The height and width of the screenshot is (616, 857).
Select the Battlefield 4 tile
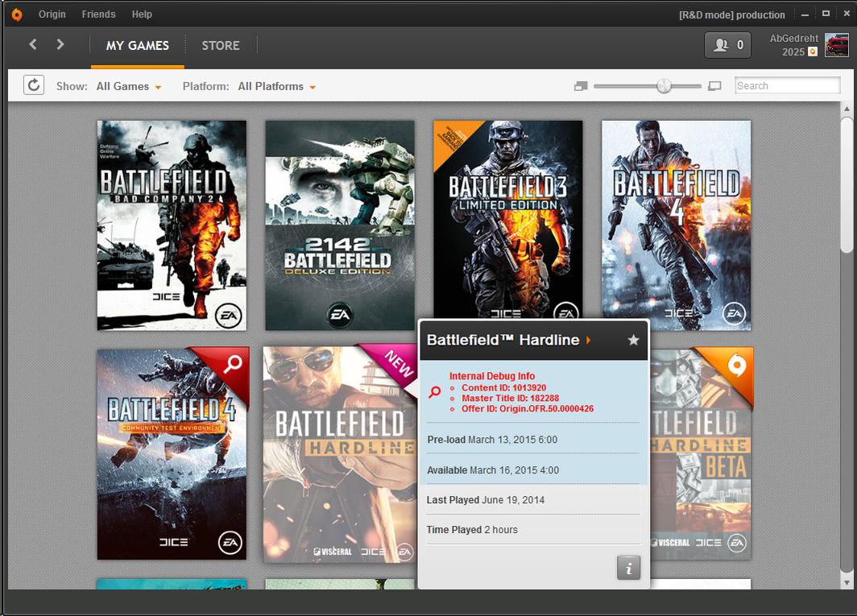coord(676,225)
